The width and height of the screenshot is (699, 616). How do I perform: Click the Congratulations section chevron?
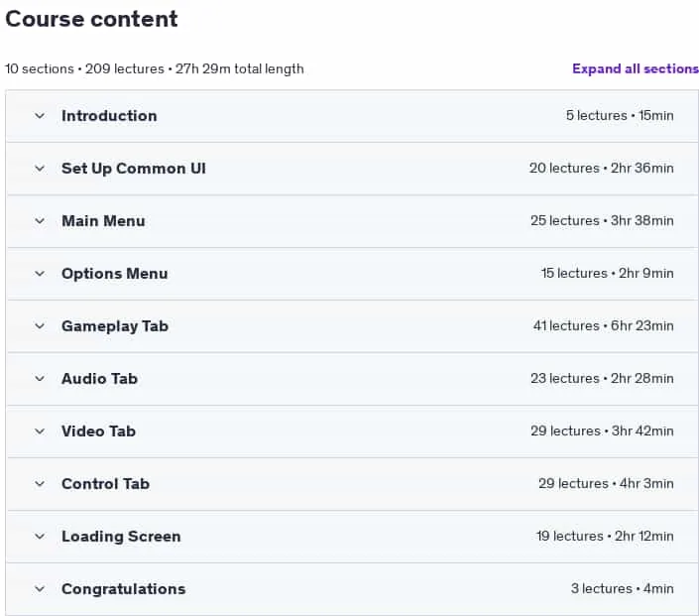pyautogui.click(x=40, y=589)
